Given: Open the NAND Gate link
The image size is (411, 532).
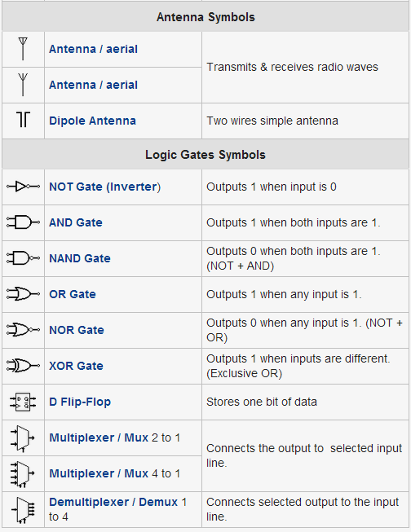Looking at the screenshot, I should tap(80, 258).
